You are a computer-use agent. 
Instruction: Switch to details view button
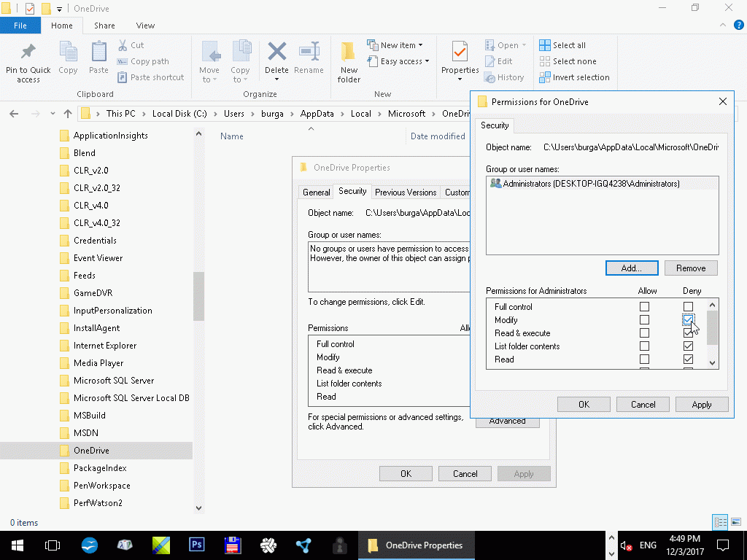coord(720,522)
